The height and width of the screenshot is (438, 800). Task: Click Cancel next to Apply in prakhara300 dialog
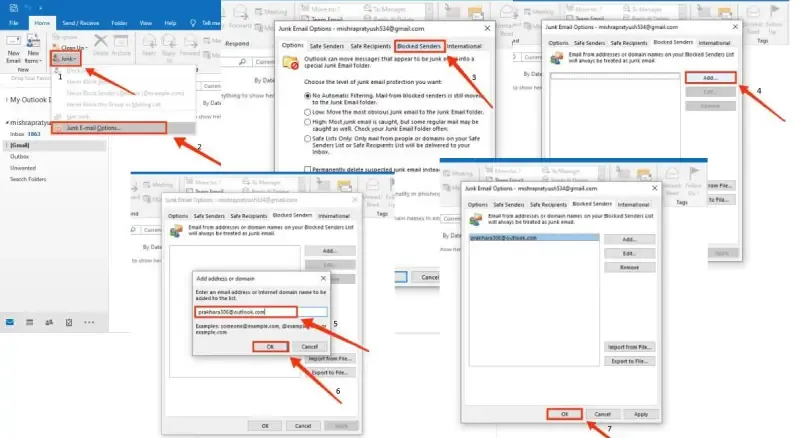point(603,414)
